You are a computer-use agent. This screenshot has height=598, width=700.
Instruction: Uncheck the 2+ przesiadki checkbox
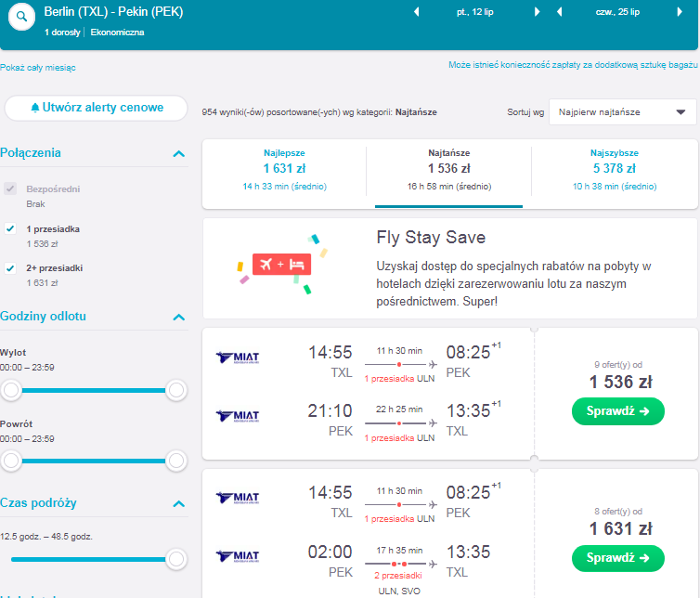tap(10, 268)
